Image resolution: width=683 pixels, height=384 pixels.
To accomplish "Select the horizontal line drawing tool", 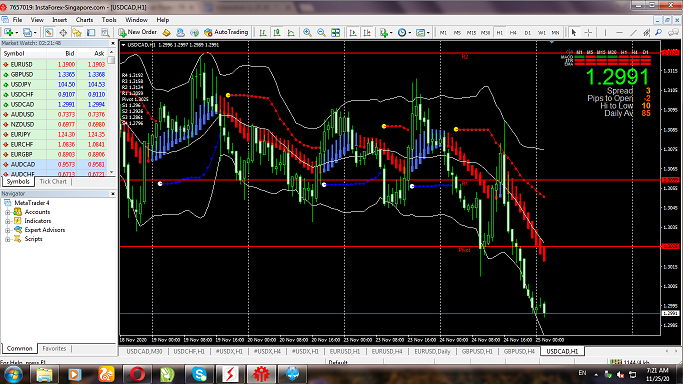I will coord(619,32).
